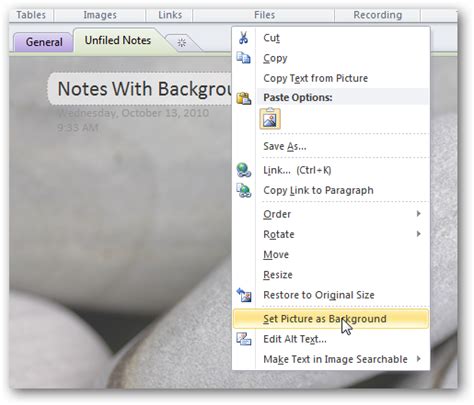This screenshot has height=405, width=474.
Task: Choose the paste picture option button
Action: point(270,119)
